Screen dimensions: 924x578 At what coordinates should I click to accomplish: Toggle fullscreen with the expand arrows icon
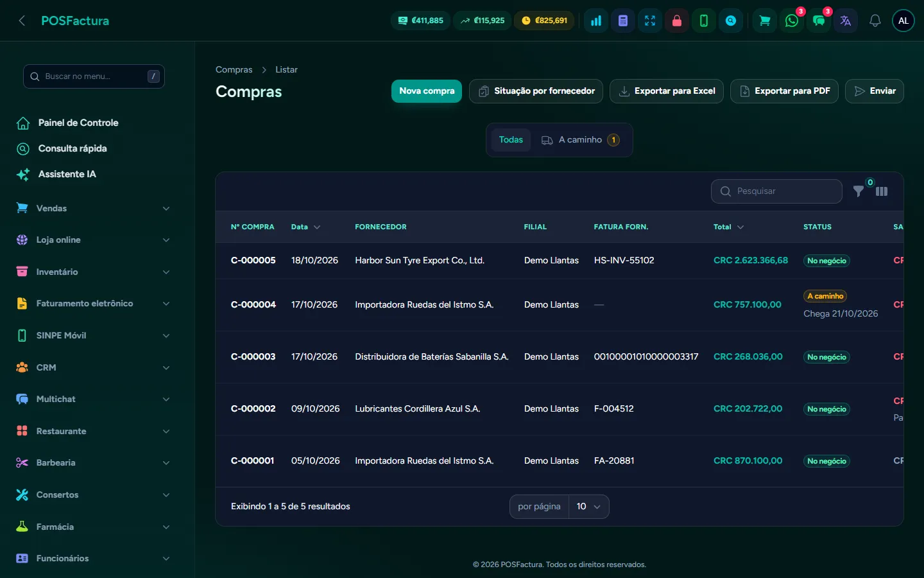650,21
